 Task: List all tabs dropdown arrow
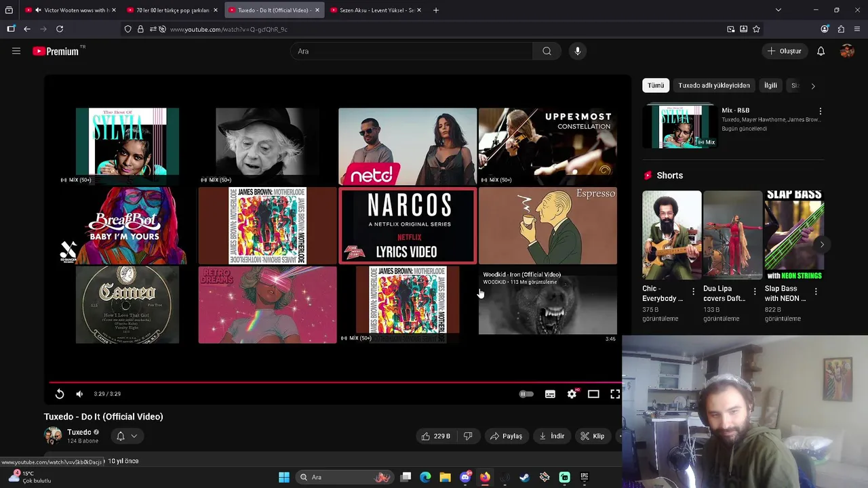(778, 10)
